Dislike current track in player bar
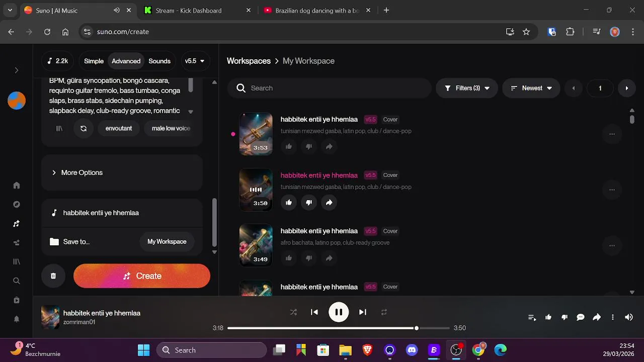 click(565, 317)
